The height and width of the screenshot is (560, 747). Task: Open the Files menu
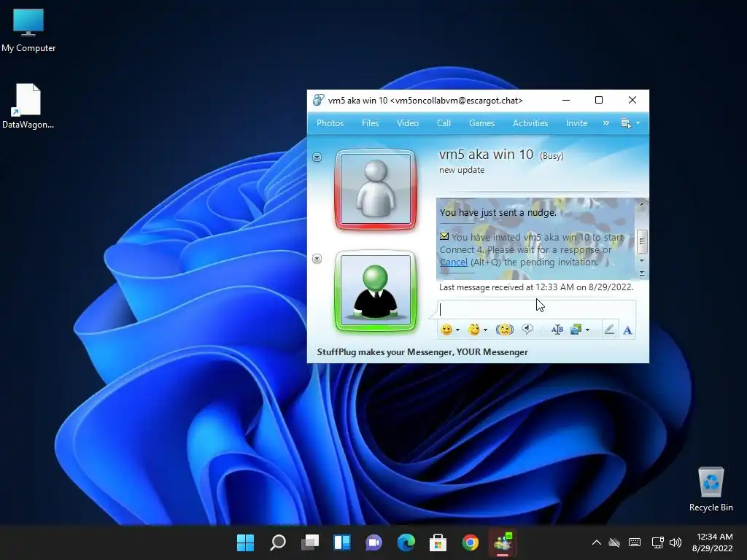coord(370,122)
